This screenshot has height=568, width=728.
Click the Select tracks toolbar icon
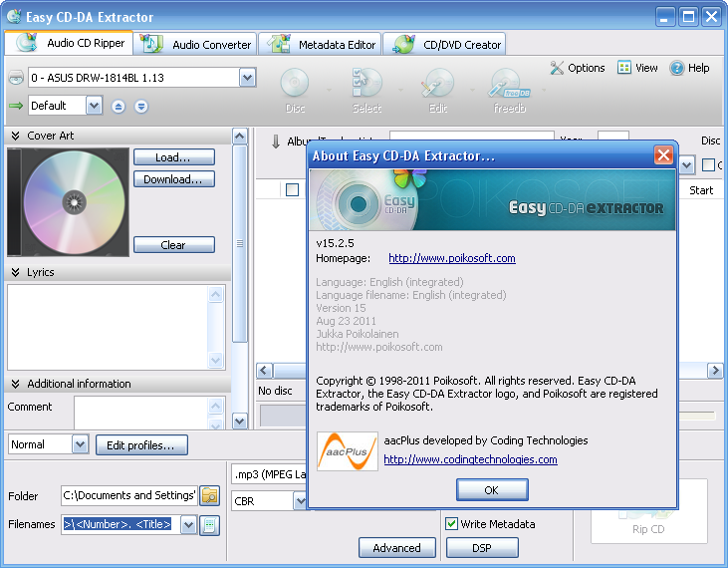366,84
